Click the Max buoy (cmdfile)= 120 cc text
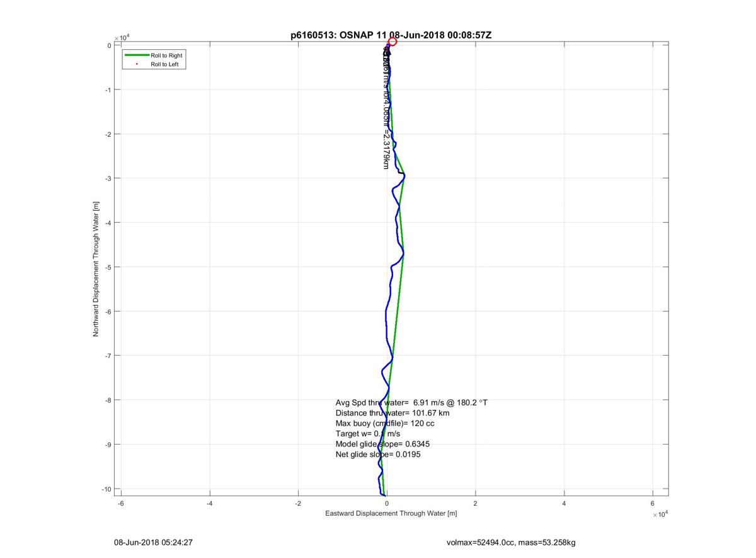The image size is (756, 558). pyautogui.click(x=385, y=423)
